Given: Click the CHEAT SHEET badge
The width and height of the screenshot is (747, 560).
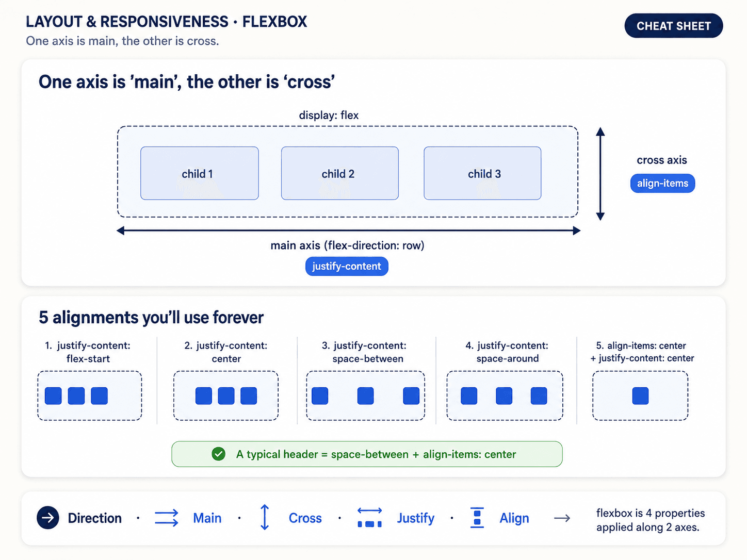Looking at the screenshot, I should (x=673, y=26).
